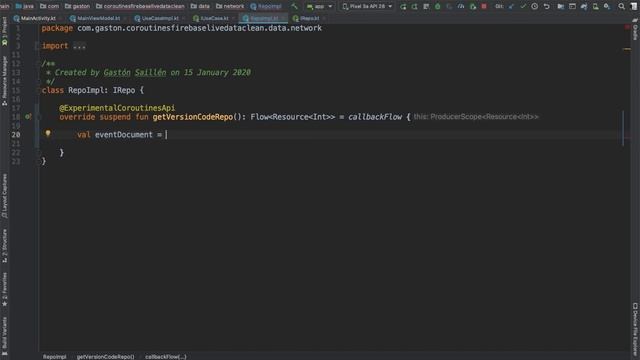Image resolution: width=640 pixels, height=360 pixels.
Task: Click the Git Show History clock icon
Action: click(x=534, y=6)
